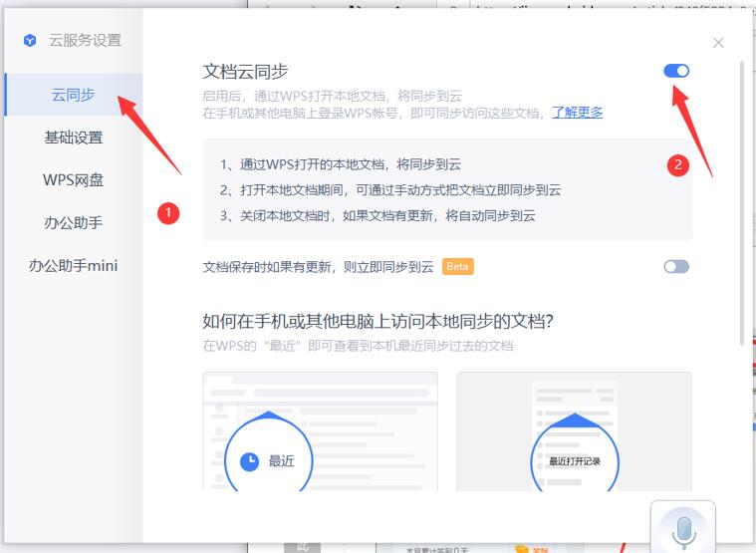
Task: Open the 了解更多 link
Action: pos(577,113)
